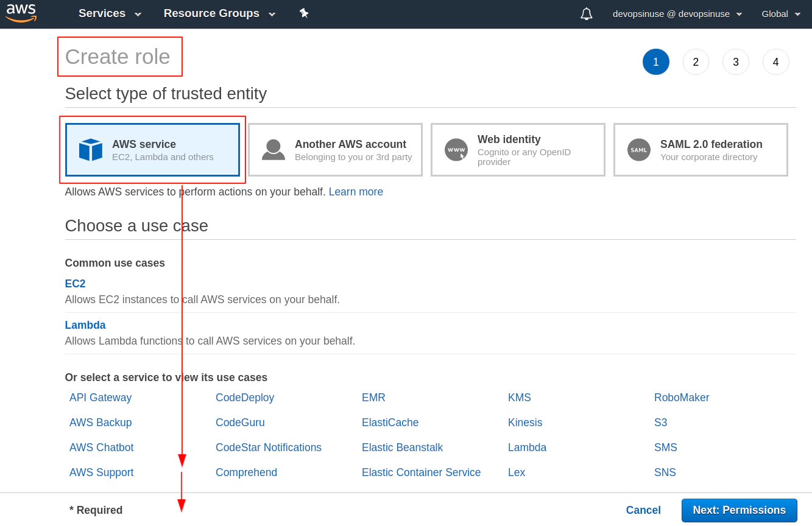Open the notifications bell icon
The image size is (812, 526).
[587, 14]
